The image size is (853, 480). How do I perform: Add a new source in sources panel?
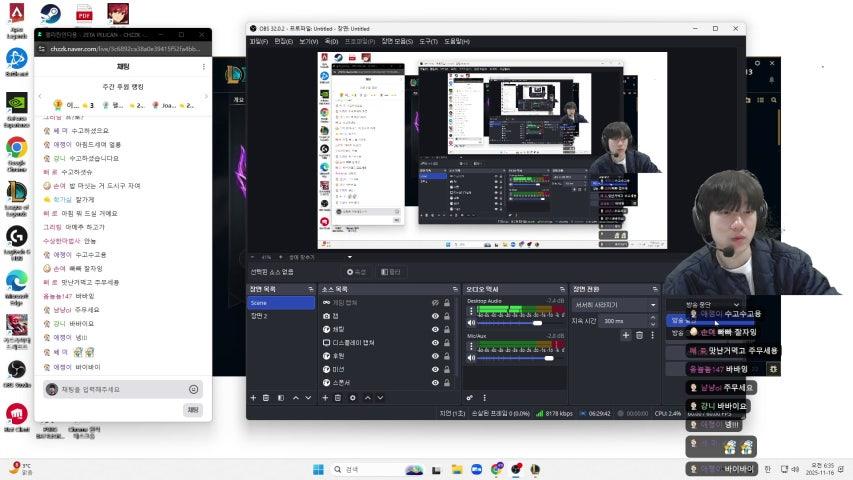click(323, 398)
